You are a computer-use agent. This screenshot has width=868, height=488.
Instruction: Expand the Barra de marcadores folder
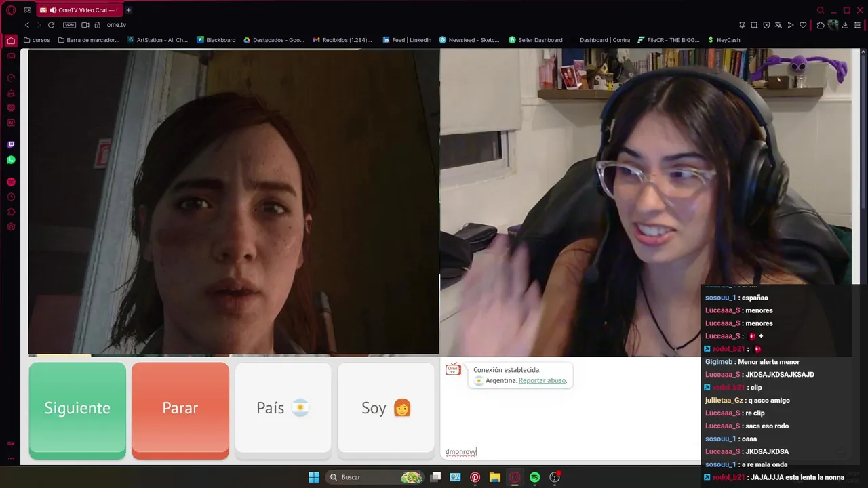pyautogui.click(x=89, y=40)
